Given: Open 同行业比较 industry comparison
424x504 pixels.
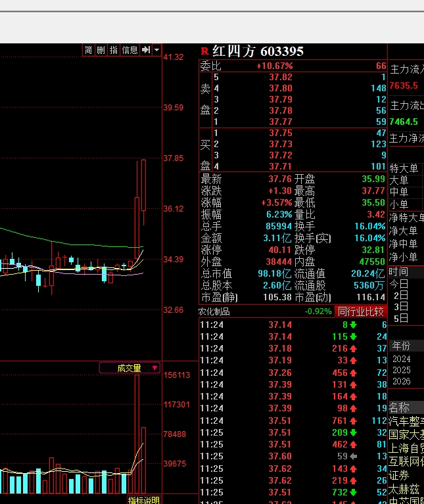Looking at the screenshot, I should click(361, 311).
